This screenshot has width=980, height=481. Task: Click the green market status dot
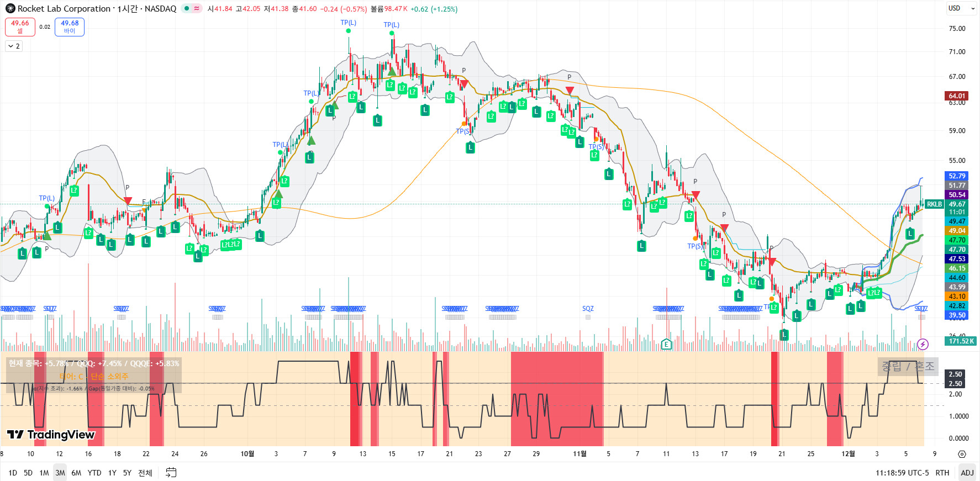click(187, 9)
